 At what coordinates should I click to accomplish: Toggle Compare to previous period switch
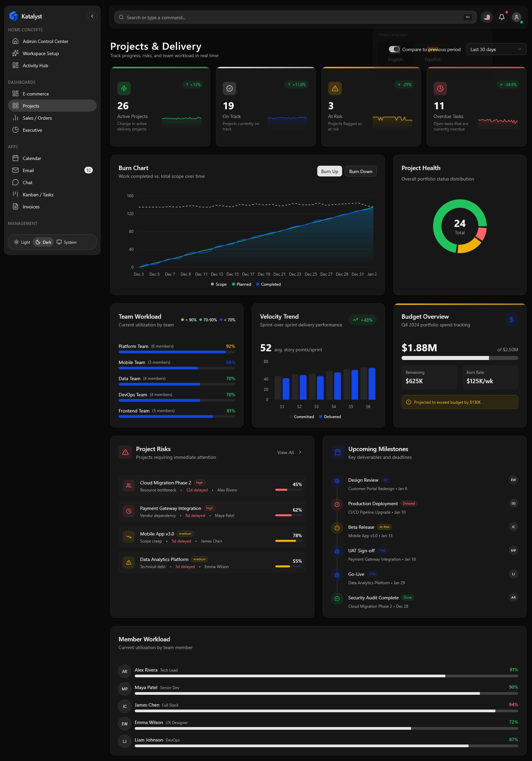(394, 49)
